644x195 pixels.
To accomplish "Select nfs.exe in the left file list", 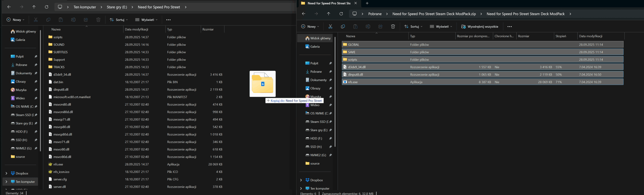I will 58,164.
